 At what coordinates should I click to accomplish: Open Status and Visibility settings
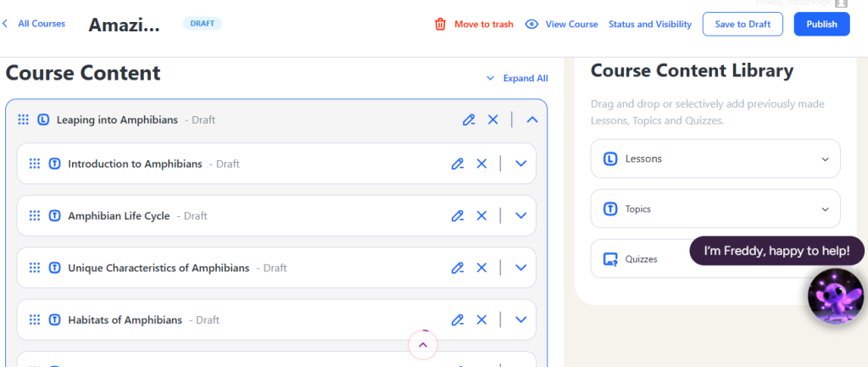[649, 24]
